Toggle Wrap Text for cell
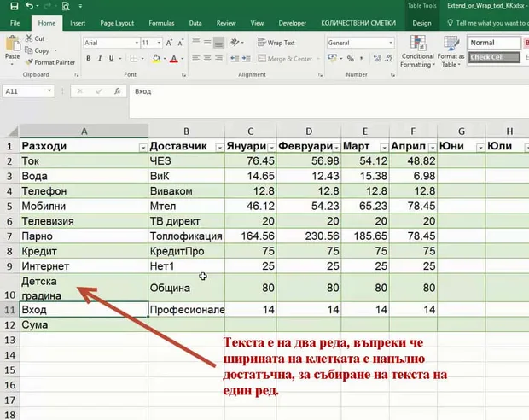 point(276,43)
